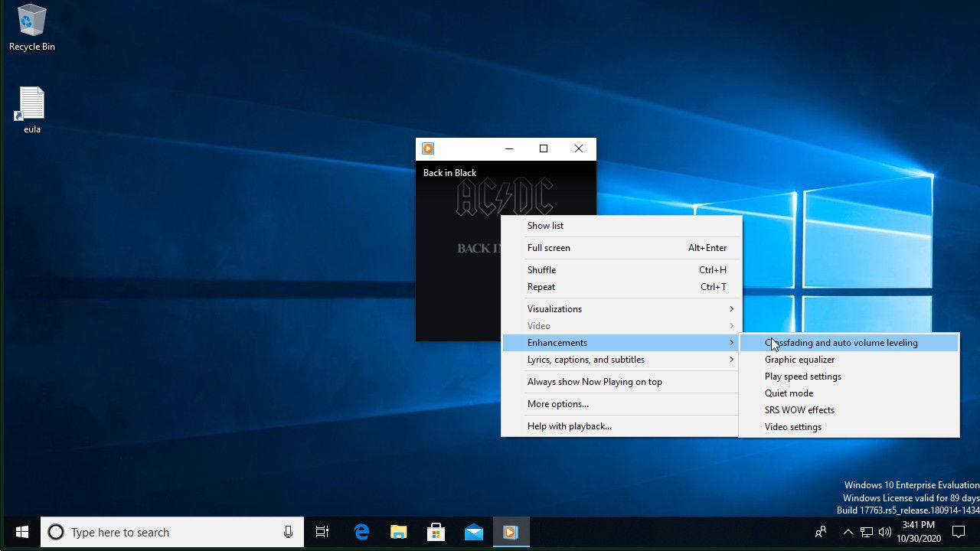
Task: Click the network status tray icon
Action: coord(867,532)
